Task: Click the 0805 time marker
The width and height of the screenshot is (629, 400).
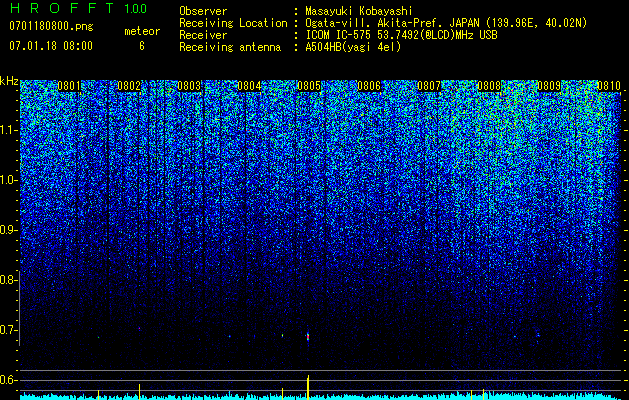Action: pos(309,86)
